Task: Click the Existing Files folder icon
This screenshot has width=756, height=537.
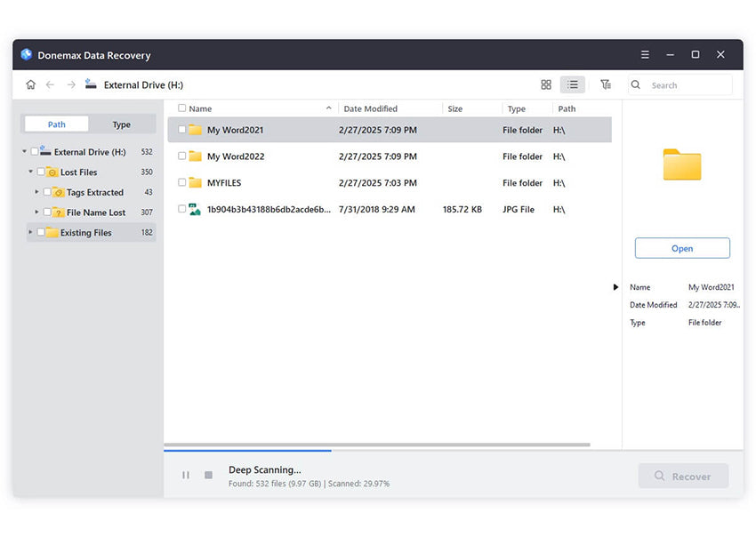Action: coord(52,232)
